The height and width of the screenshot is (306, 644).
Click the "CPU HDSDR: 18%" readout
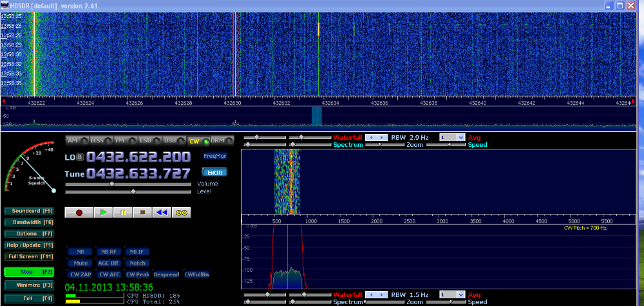point(154,296)
